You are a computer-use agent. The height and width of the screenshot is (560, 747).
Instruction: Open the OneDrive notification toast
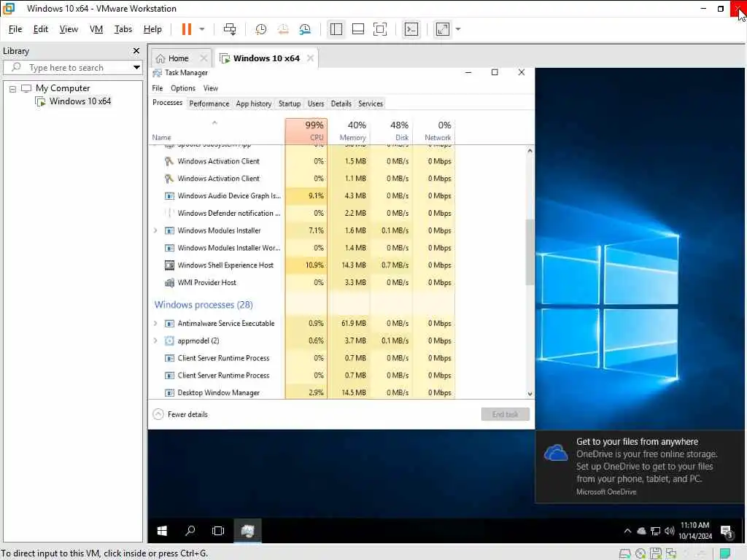[640, 467]
